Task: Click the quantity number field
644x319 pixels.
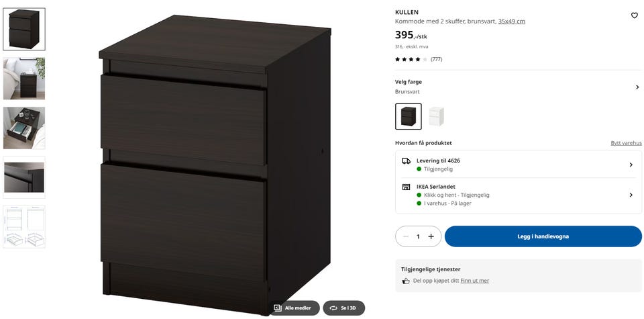Action: tap(418, 236)
